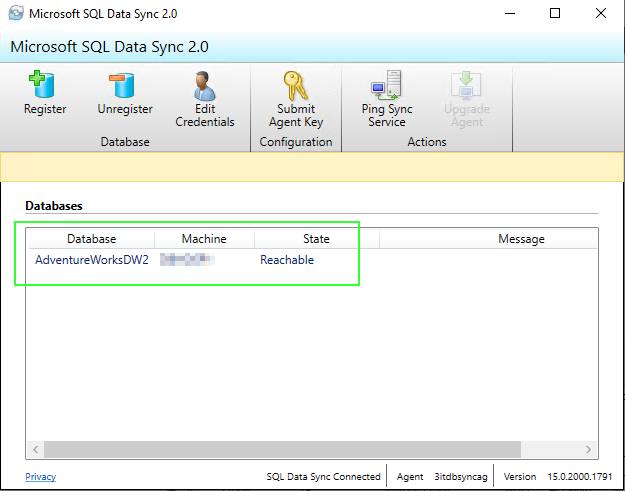Viewport: 625px width, 491px height.
Task: Click the horizontal scrollbar right arrow
Action: (x=588, y=450)
